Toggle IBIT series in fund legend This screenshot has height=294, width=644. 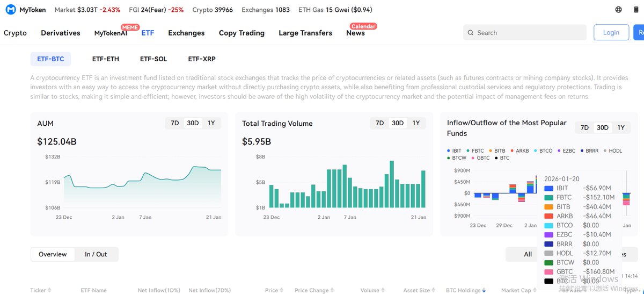point(455,151)
